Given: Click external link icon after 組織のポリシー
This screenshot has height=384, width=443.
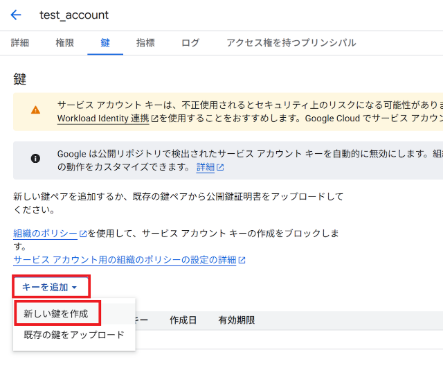Looking at the screenshot, I should point(83,234).
